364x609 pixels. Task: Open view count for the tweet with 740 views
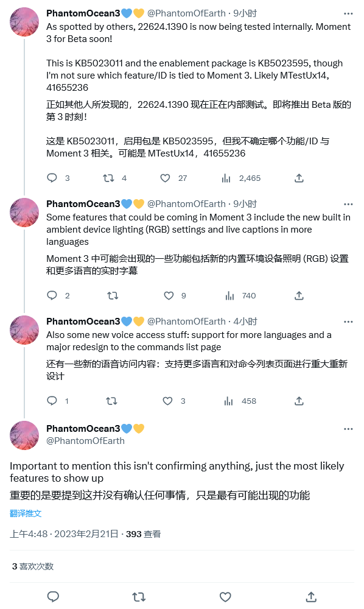[x=228, y=295]
